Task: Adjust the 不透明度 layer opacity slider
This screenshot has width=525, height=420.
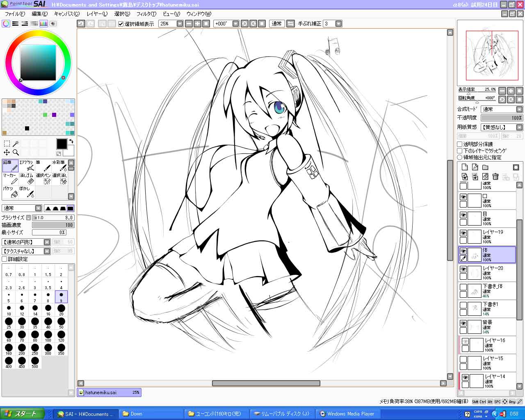Action: 502,118
